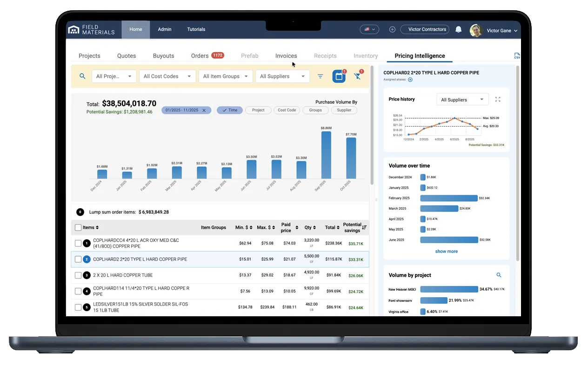Check the COPLHARD2 copper pipe row checkbox
The width and height of the screenshot is (588, 367).
[x=78, y=259]
